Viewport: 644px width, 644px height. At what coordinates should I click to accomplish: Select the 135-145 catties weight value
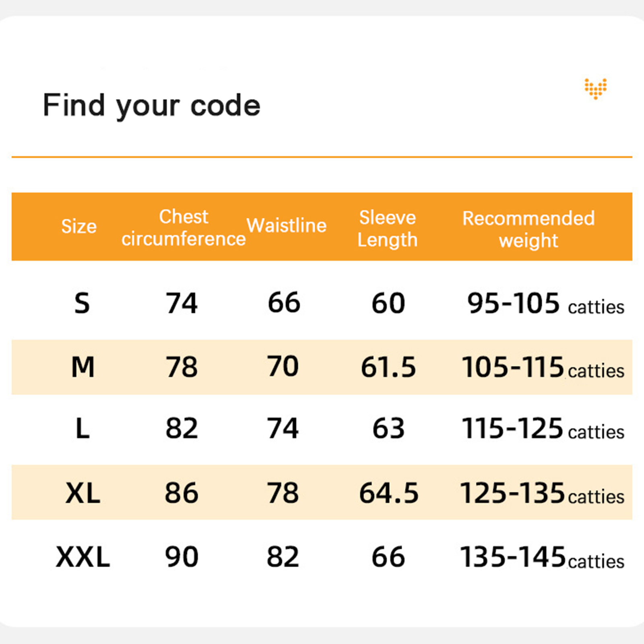542,558
